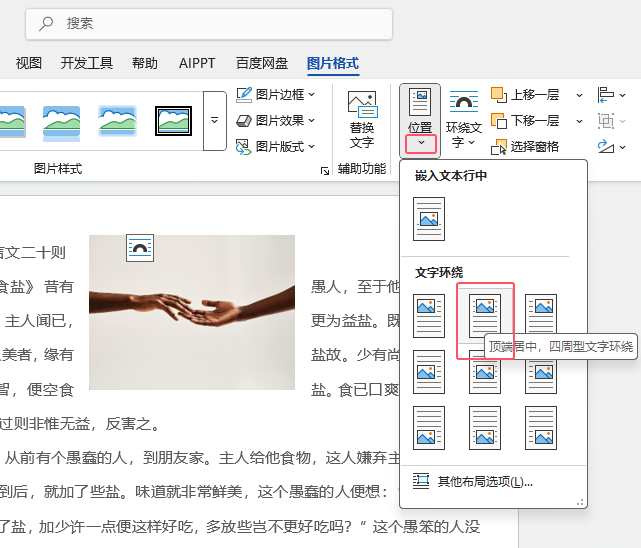The height and width of the screenshot is (548, 641).
Task: Switch to the 图片格式 tab
Action: [x=333, y=63]
